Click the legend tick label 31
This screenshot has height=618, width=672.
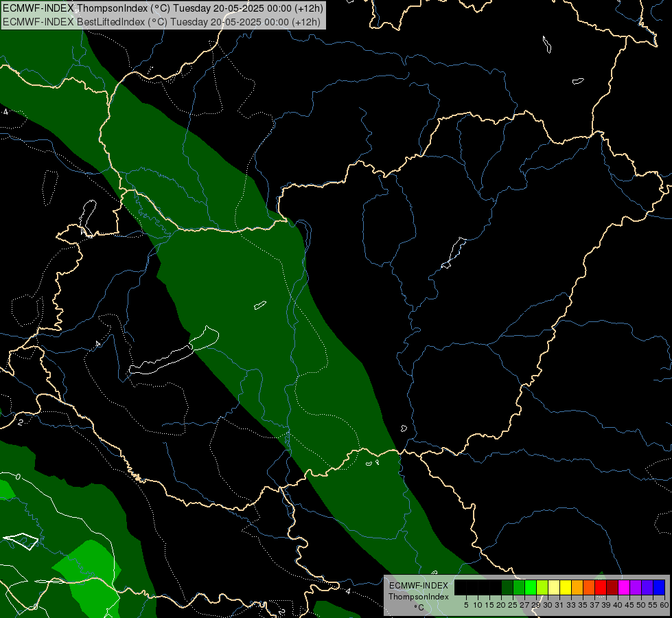pyautogui.click(x=559, y=605)
